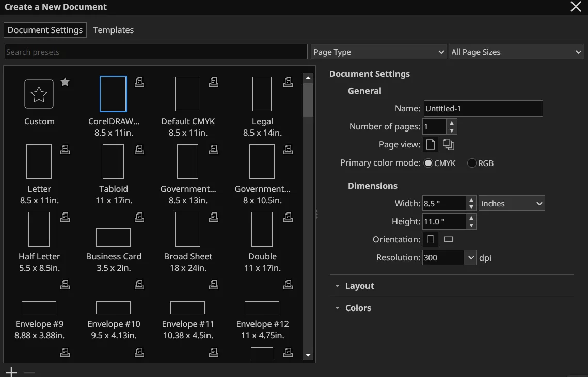Screen dimensions: 588x377
Task: Expand the Layout section
Action: point(359,286)
